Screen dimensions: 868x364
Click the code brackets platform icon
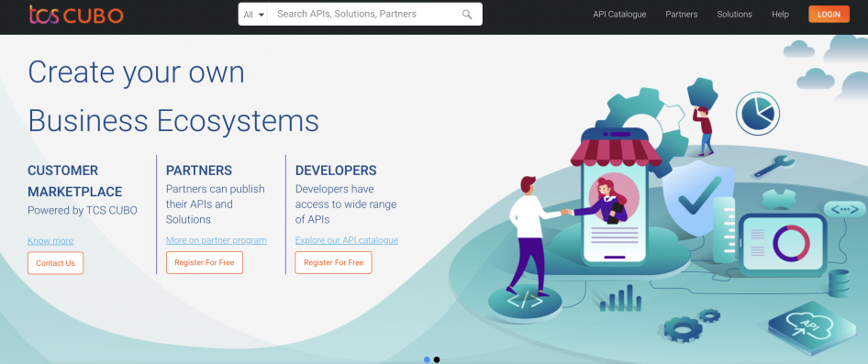tap(525, 301)
